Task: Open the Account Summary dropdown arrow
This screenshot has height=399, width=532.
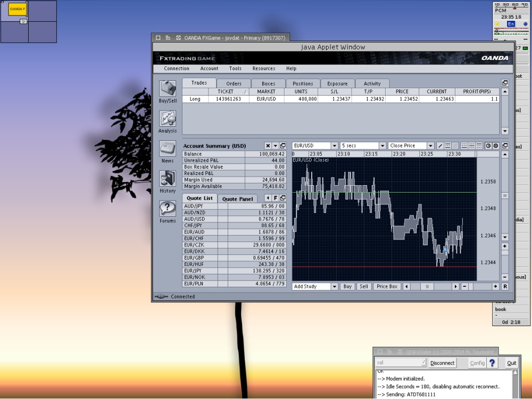Action: [275, 146]
